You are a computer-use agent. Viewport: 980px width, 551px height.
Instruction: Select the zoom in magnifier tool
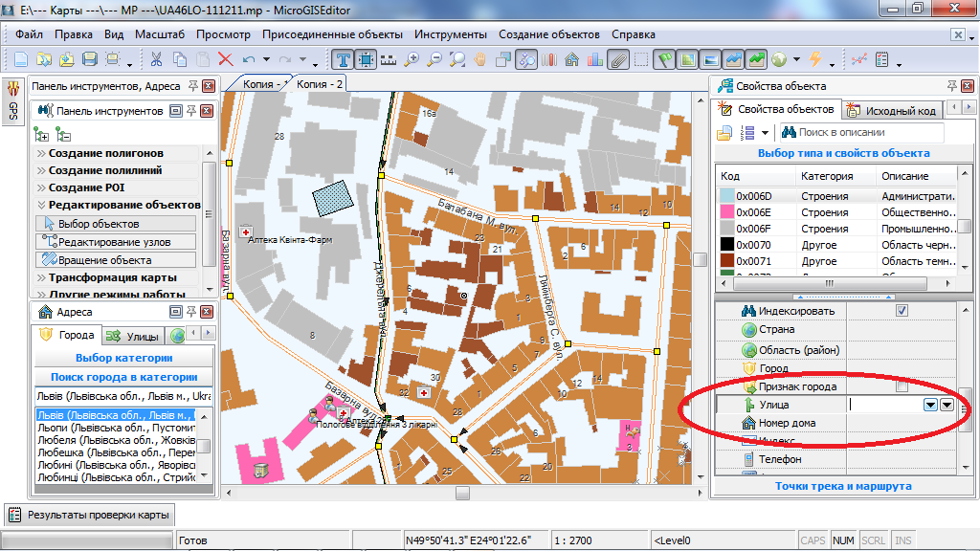click(x=412, y=59)
